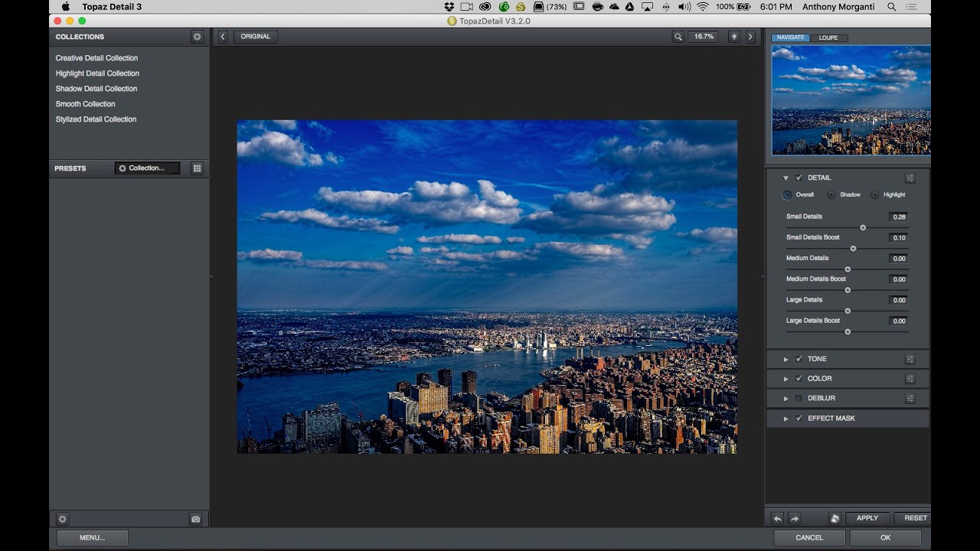Screen dimensions: 980x551
Task: Click the redo arrow icon
Action: pyautogui.click(x=794, y=518)
